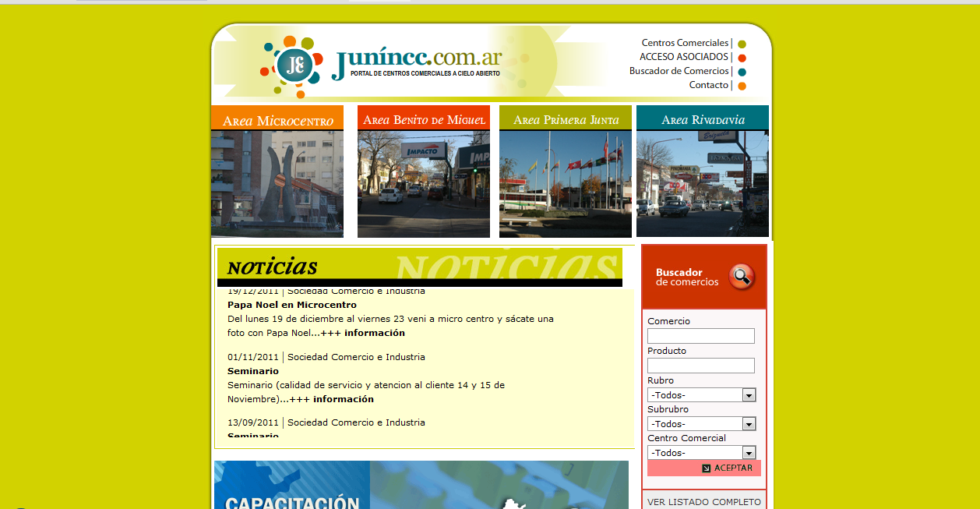Viewport: 980px width, 509px height.
Task: Click the magnifying glass search icon
Action: [x=742, y=277]
